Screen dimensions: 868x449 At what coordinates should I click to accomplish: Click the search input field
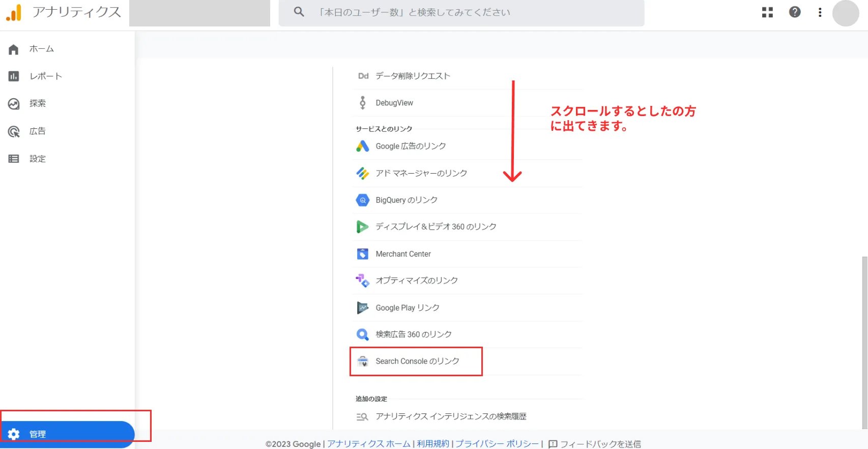(x=461, y=13)
